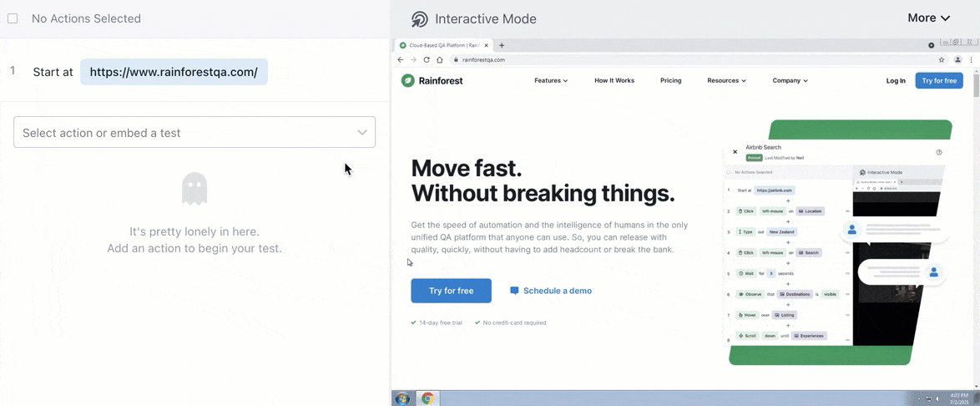Open the Select action or embed dropdown
Viewport: 980px width, 406px height.
pos(194,132)
